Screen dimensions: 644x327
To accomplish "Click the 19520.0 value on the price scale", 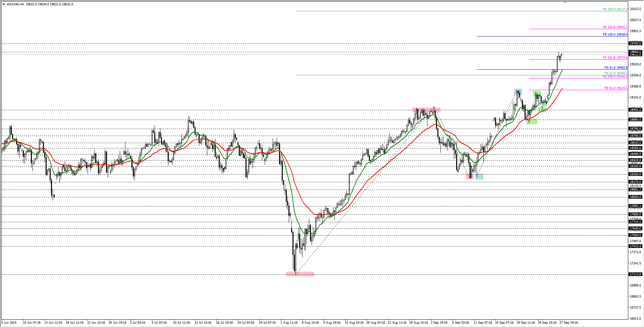I will pos(635,64).
